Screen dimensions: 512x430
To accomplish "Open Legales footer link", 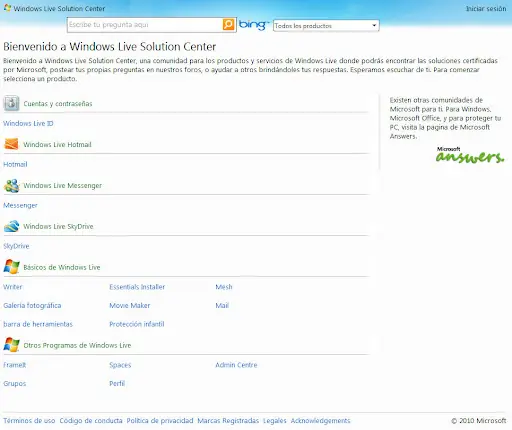I will pos(275,421).
